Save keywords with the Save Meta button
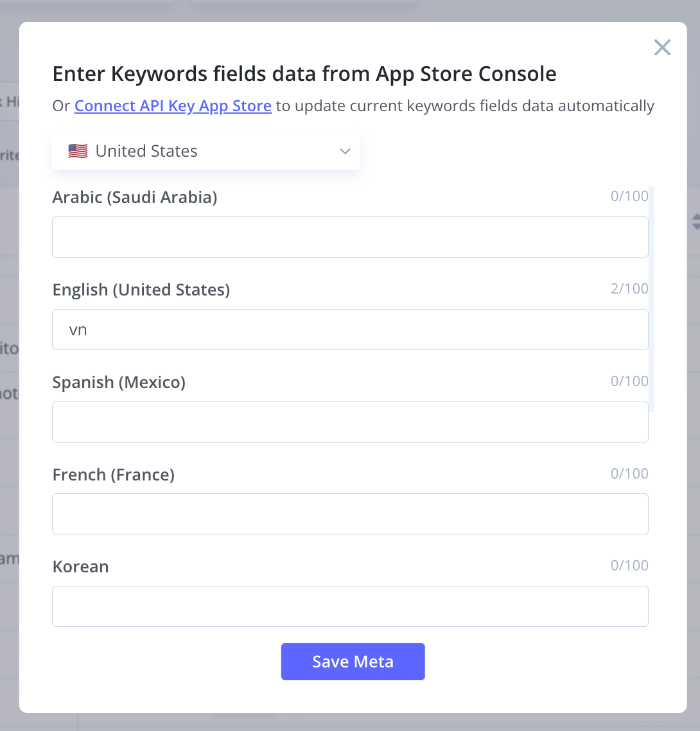 pyautogui.click(x=353, y=662)
